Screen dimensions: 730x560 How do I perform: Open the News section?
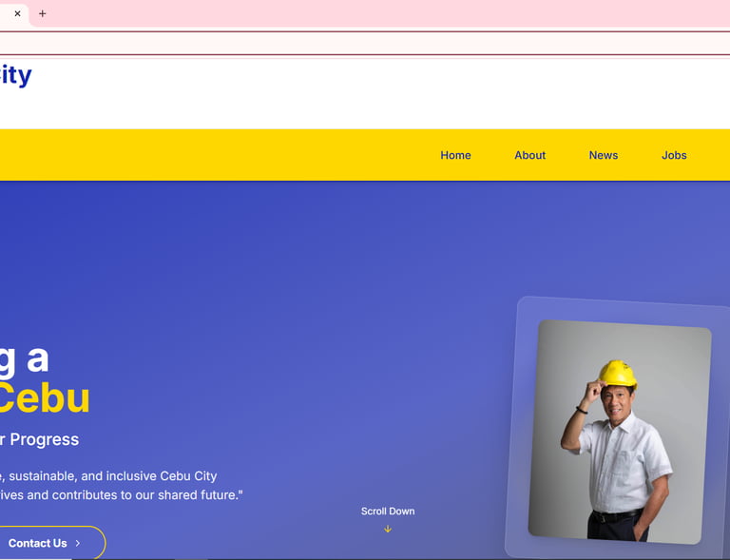pyautogui.click(x=604, y=155)
